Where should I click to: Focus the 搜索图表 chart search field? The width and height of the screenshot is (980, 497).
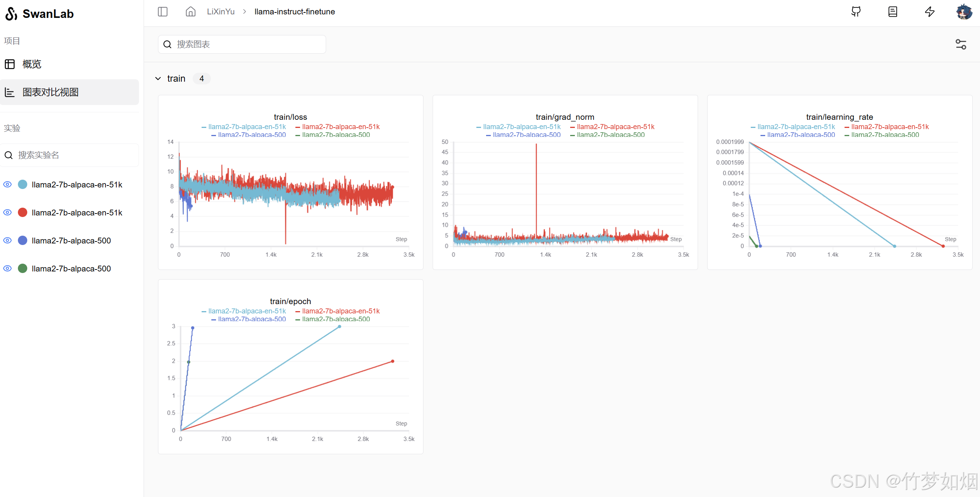click(242, 44)
